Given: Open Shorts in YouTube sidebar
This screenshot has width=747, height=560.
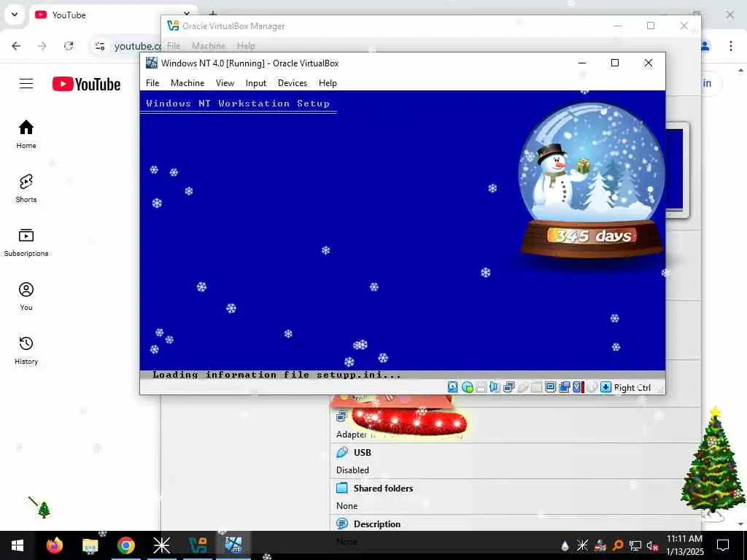Looking at the screenshot, I should tap(26, 189).
